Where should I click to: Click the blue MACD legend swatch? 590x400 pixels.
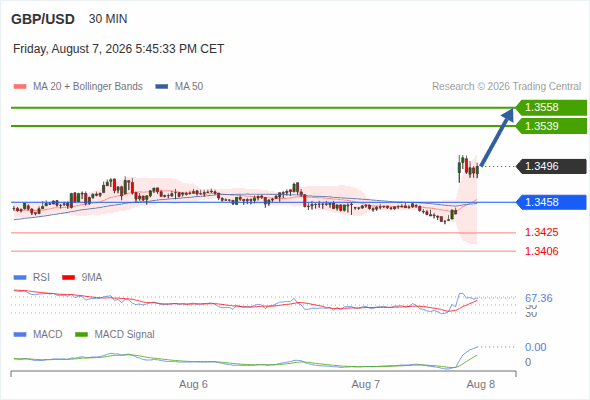pyautogui.click(x=20, y=335)
